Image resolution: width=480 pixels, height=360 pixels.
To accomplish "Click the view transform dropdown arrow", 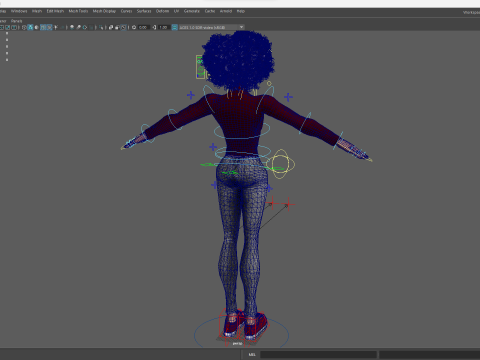I will 241,27.
